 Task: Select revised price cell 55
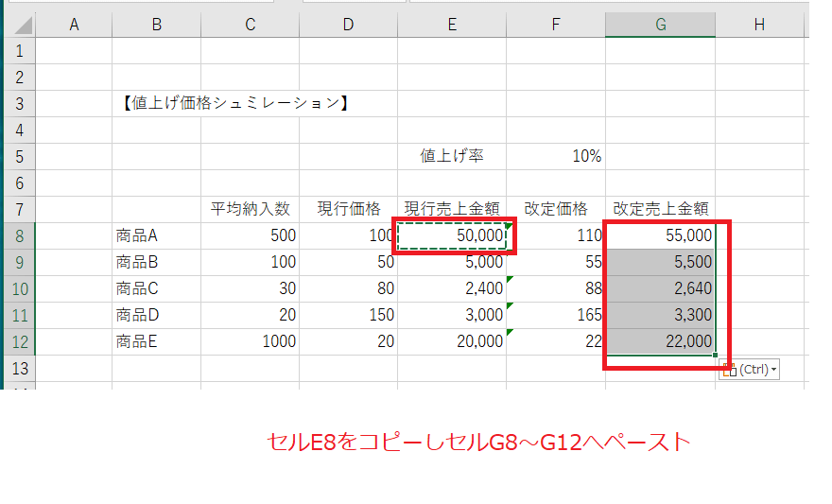(556, 262)
